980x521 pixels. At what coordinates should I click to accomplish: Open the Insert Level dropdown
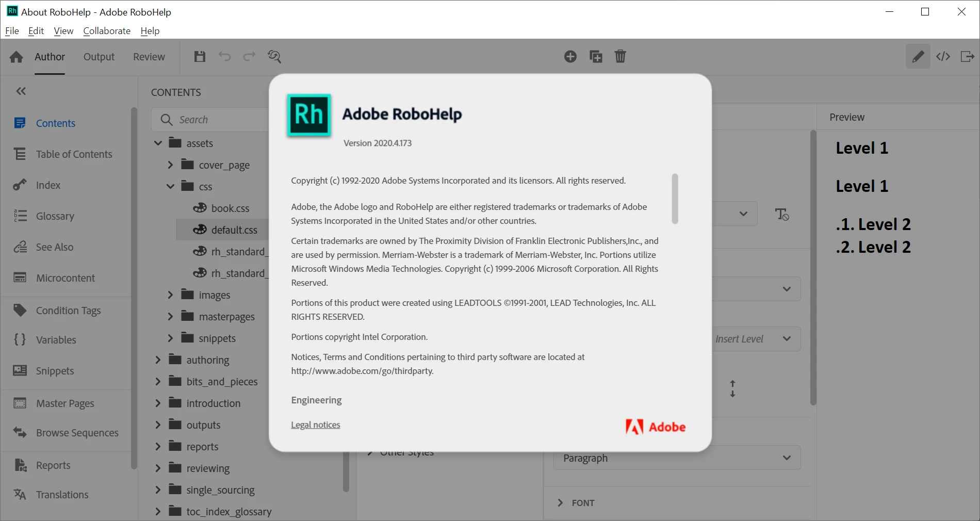(x=756, y=339)
